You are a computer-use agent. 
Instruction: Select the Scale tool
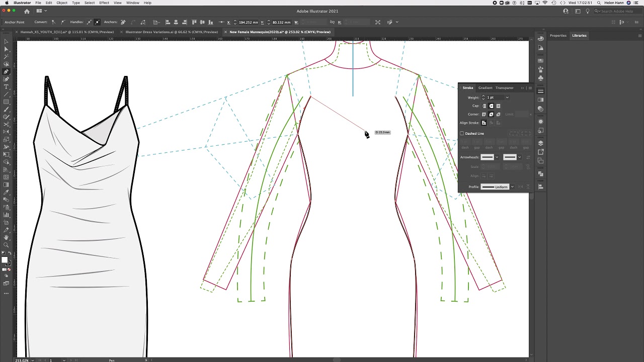tap(6, 140)
